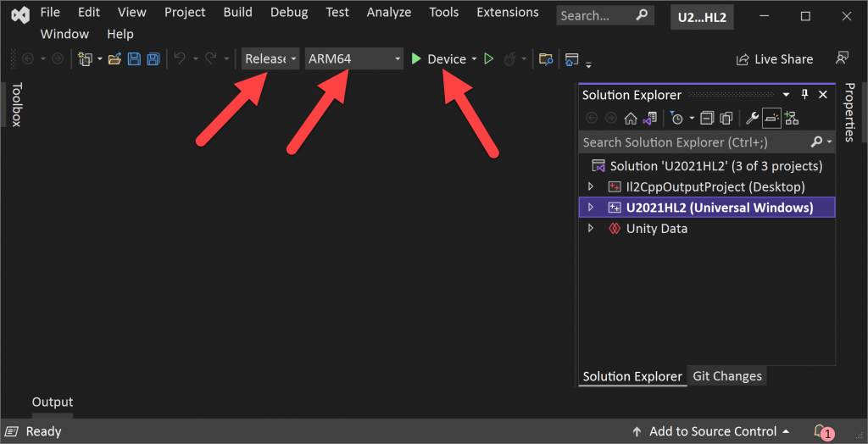Switch to the Git Changes tab
Image resolution: width=868 pixels, height=444 pixels.
(x=726, y=376)
